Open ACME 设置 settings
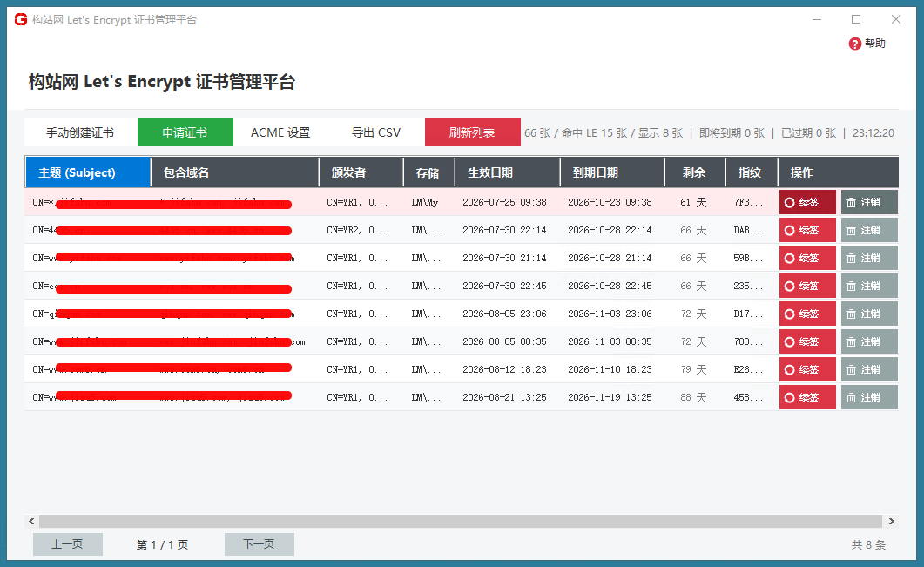Screen dimensions: 924x567 pyautogui.click(x=280, y=132)
